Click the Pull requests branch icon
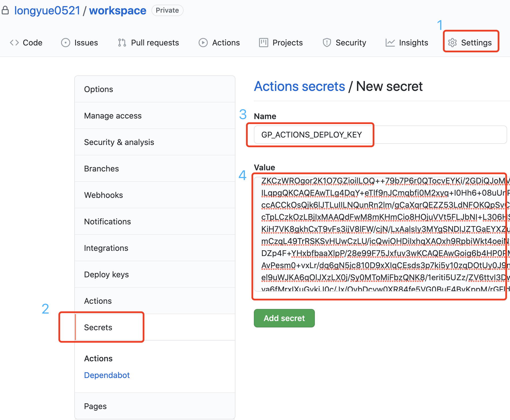This screenshot has height=420, width=510. 122,43
